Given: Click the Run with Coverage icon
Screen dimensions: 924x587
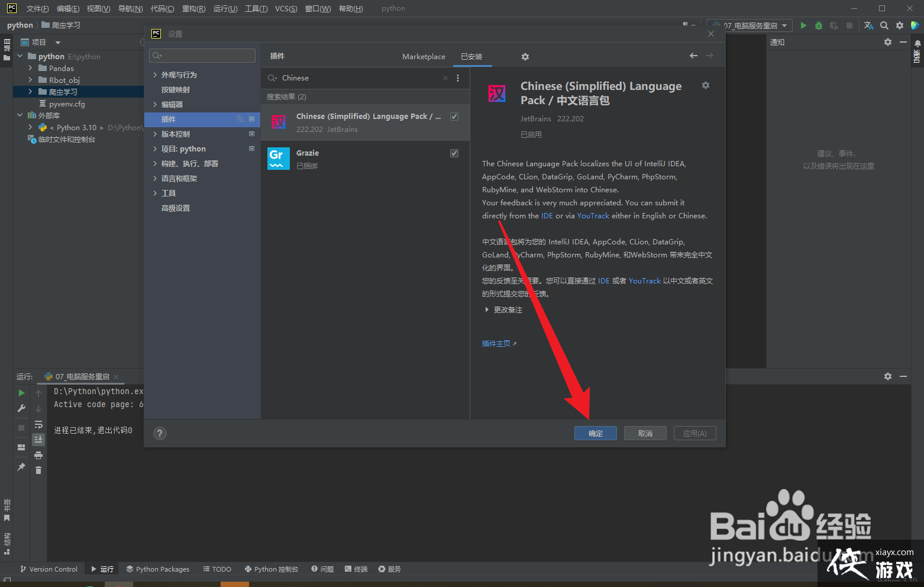Looking at the screenshot, I should click(834, 25).
